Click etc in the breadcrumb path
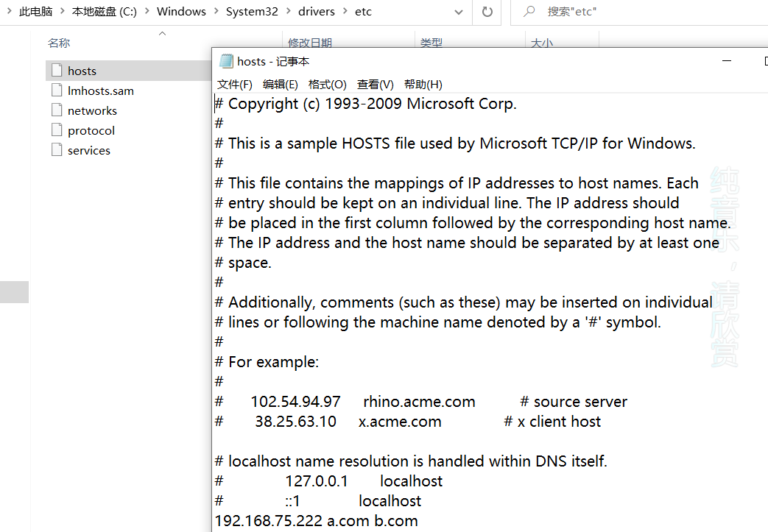This screenshot has width=768, height=532. (x=364, y=11)
